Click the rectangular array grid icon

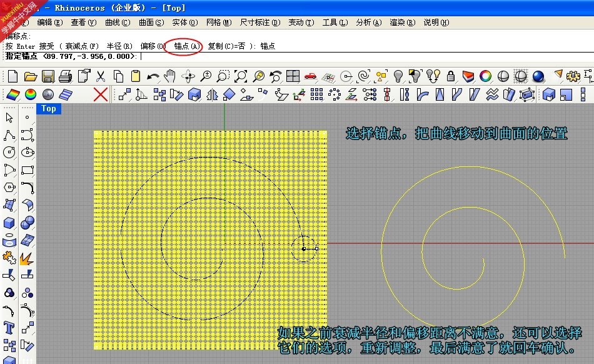point(317,94)
